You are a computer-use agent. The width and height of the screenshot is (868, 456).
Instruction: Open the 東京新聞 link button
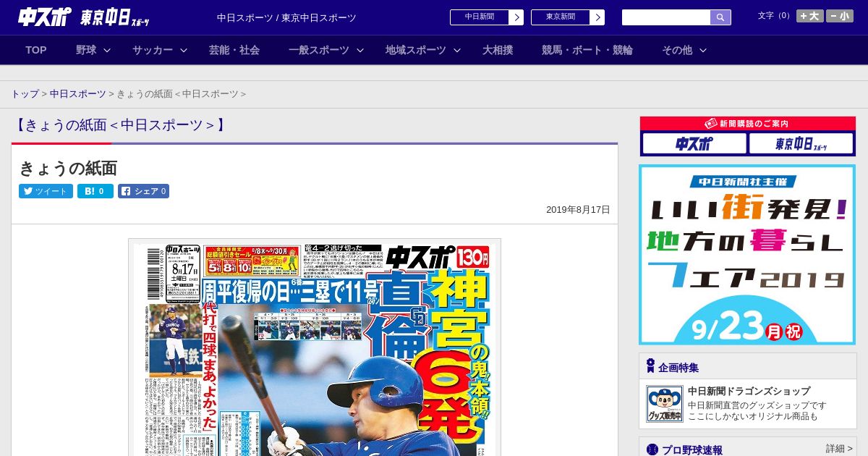point(561,17)
